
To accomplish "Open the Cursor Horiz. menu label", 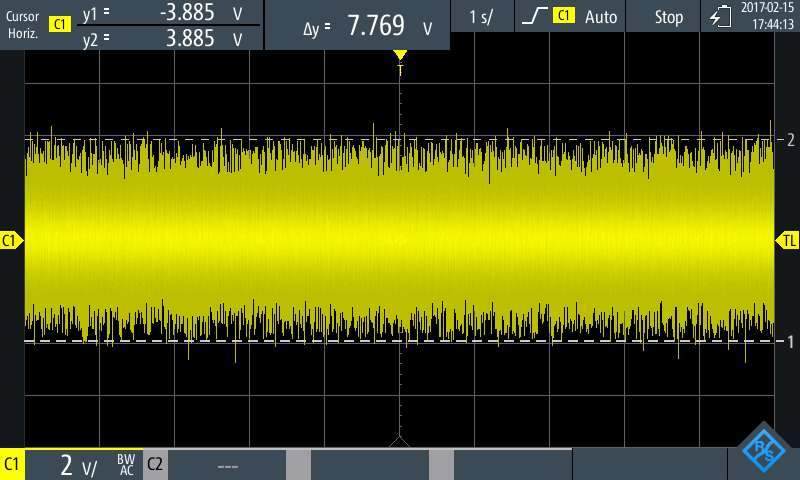I will pyautogui.click(x=22, y=24).
